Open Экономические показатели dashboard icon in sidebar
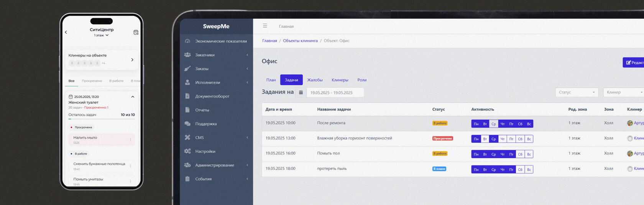The height and width of the screenshot is (205, 644). [187, 41]
